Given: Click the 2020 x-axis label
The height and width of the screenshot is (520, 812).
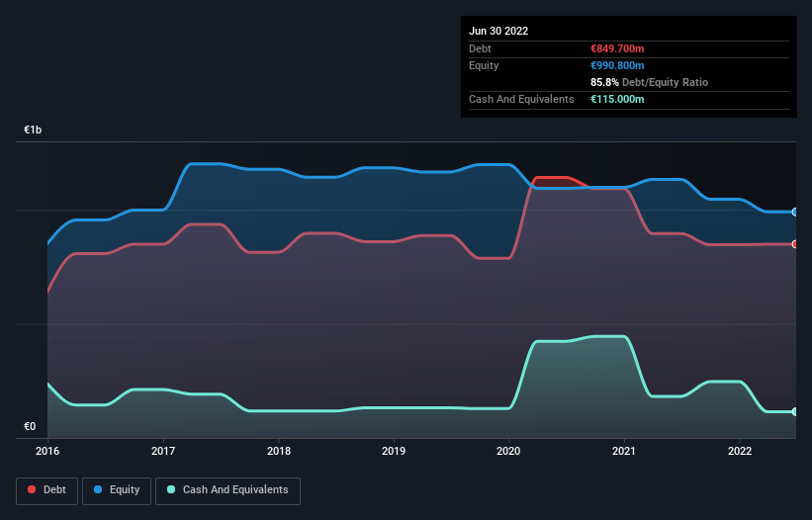Looking at the screenshot, I should (508, 451).
